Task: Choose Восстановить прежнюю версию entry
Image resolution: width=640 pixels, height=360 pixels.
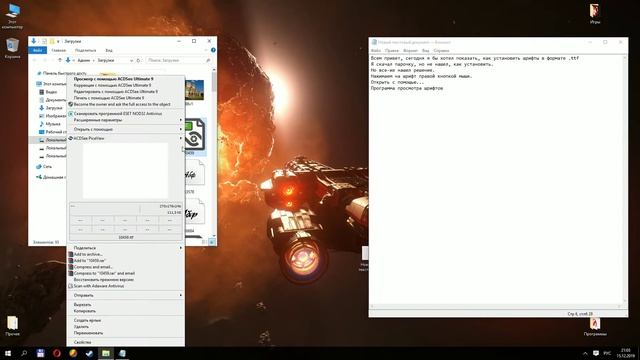Action: [126, 280]
